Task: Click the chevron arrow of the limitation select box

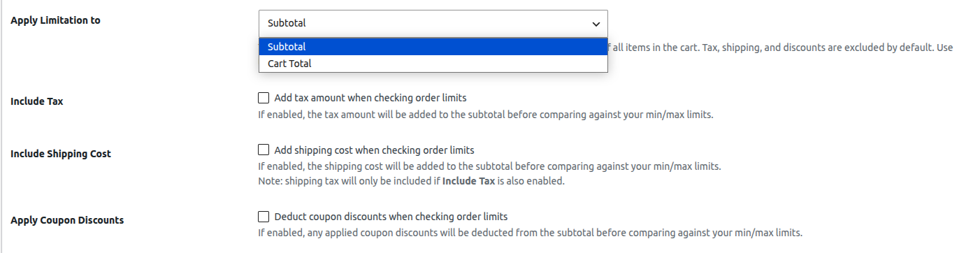Action: pyautogui.click(x=596, y=24)
